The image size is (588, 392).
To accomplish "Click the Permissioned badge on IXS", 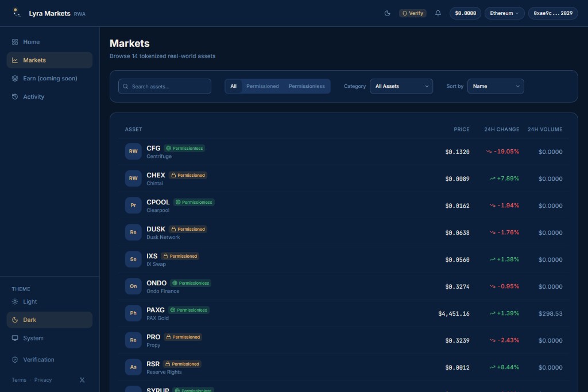I will click(x=180, y=257).
